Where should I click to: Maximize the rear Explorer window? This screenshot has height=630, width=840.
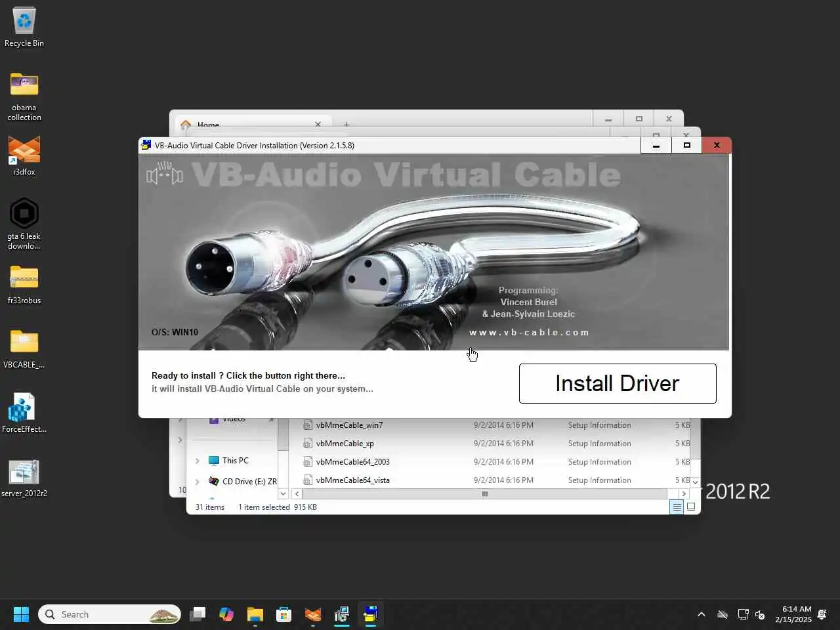[639, 119]
